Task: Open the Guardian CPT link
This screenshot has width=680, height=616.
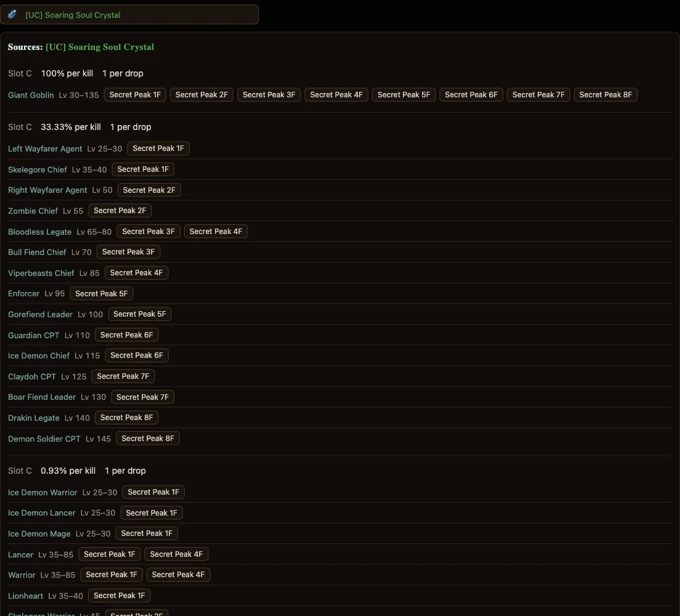Action: 34,335
